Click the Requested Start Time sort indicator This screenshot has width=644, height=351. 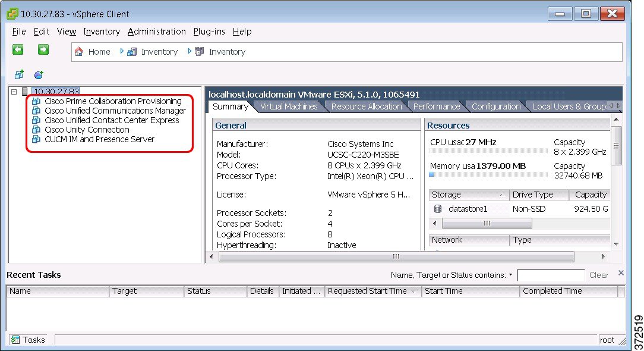[414, 291]
